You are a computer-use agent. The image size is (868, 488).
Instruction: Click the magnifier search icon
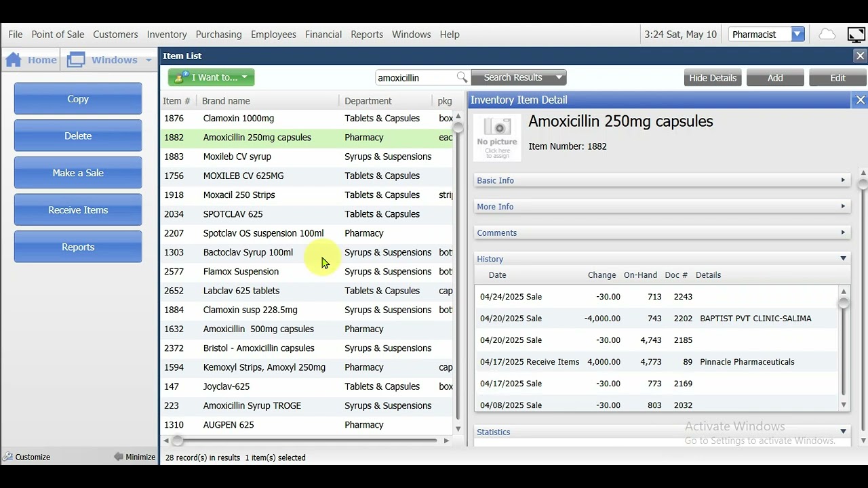[462, 77]
